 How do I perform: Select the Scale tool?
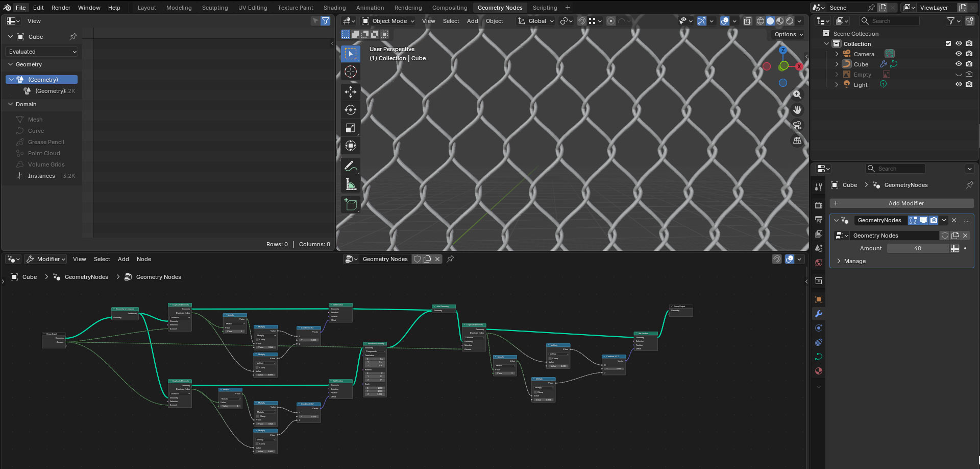350,128
